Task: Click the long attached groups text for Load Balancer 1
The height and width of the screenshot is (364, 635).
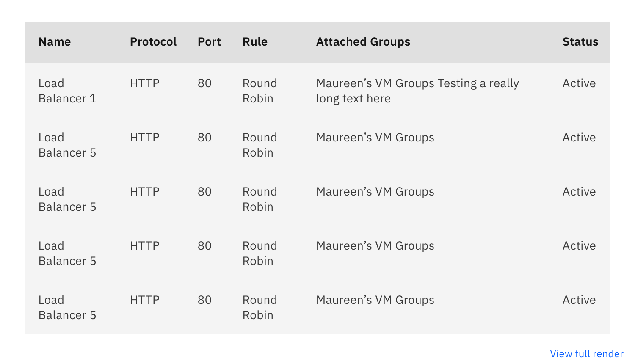Action: pos(417,90)
